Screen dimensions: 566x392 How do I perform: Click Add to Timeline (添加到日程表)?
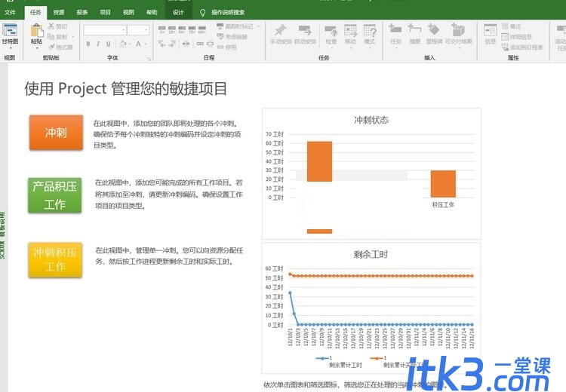522,47
